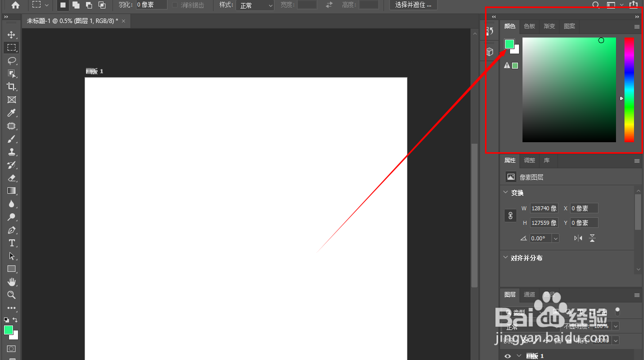Select the Zoom tool

tap(11, 295)
